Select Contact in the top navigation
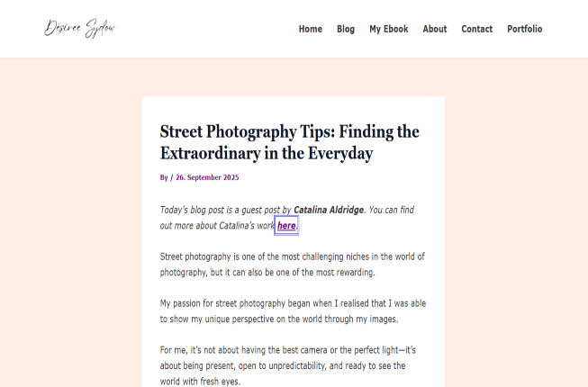The width and height of the screenshot is (588, 387). point(476,29)
